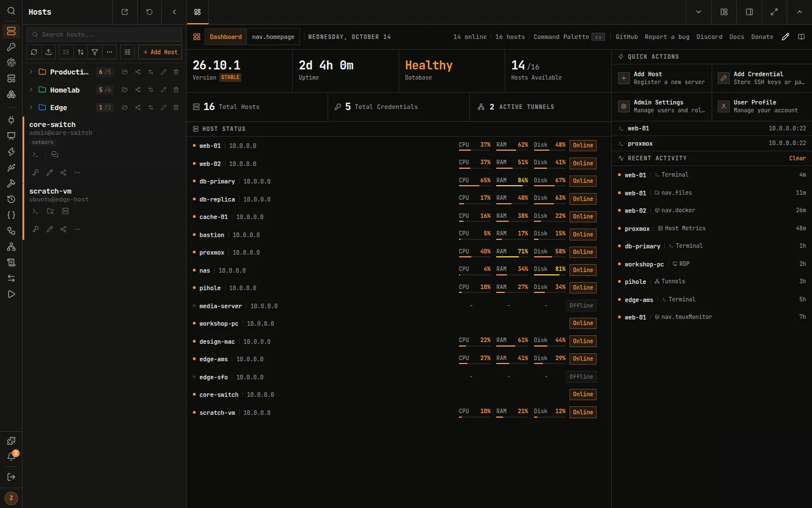Open the plug connections icon in the left rail

click(11, 120)
